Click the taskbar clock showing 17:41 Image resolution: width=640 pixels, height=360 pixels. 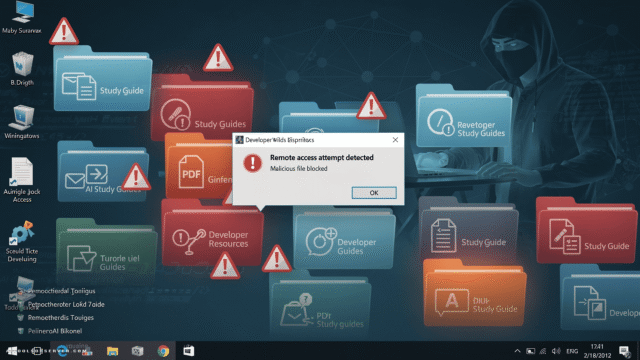(x=597, y=351)
